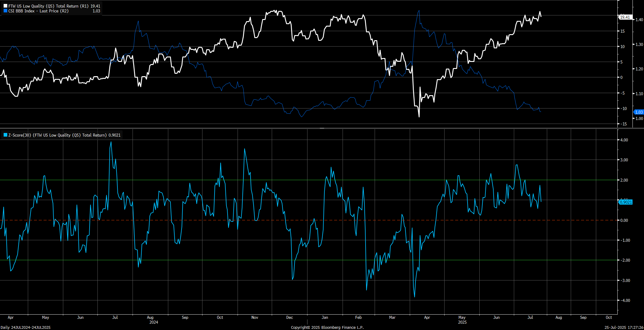Viewport: 644px width, 330px height.
Task: Click the blue 1.03 price axis flag
Action: (x=639, y=112)
